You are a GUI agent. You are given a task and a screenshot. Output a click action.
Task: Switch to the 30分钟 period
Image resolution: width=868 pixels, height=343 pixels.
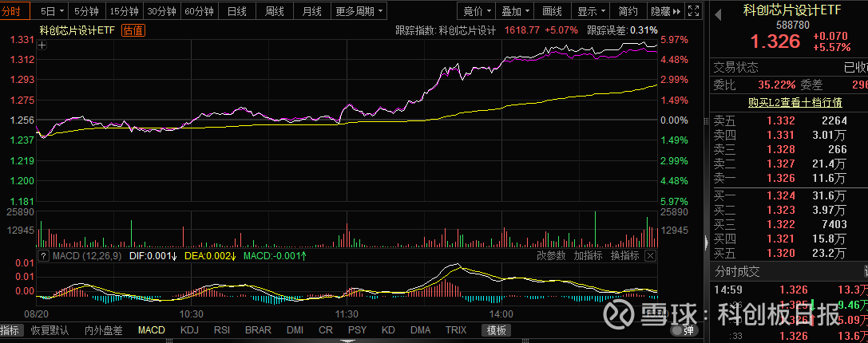(x=162, y=11)
